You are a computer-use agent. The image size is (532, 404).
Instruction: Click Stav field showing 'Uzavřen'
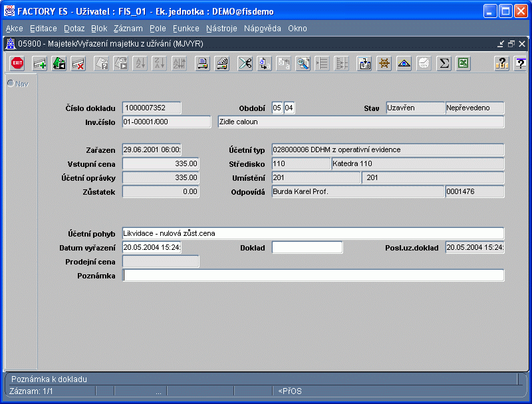[x=415, y=108]
